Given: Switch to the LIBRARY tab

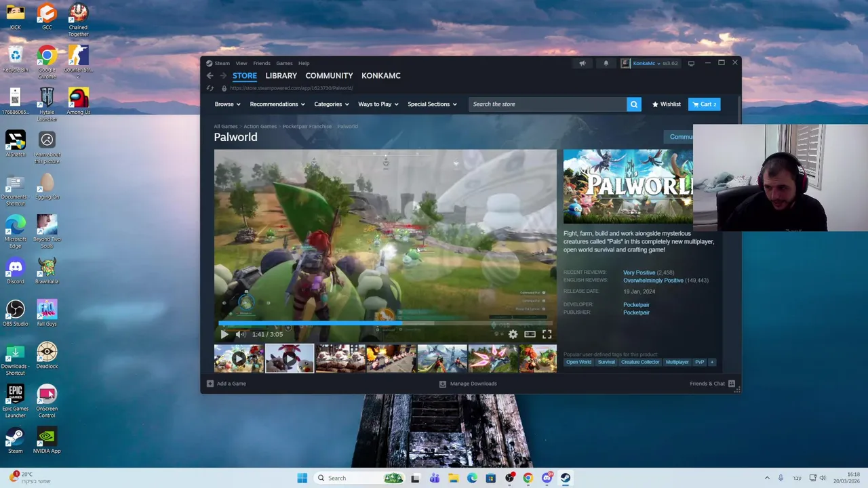Looking at the screenshot, I should [281, 76].
